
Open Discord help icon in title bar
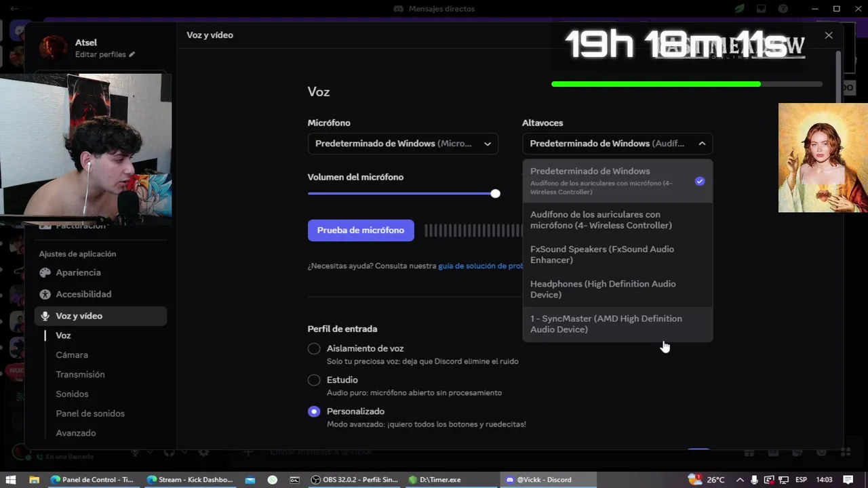(783, 9)
